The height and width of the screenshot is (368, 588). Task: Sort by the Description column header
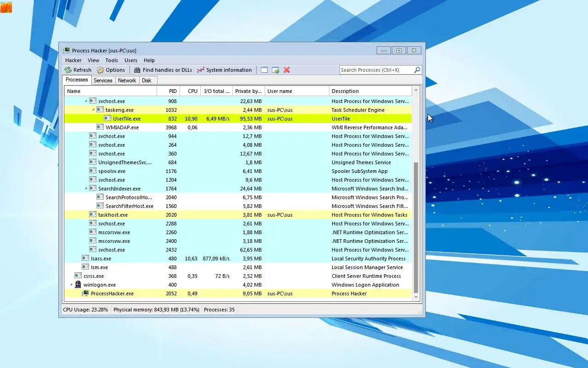click(370, 91)
